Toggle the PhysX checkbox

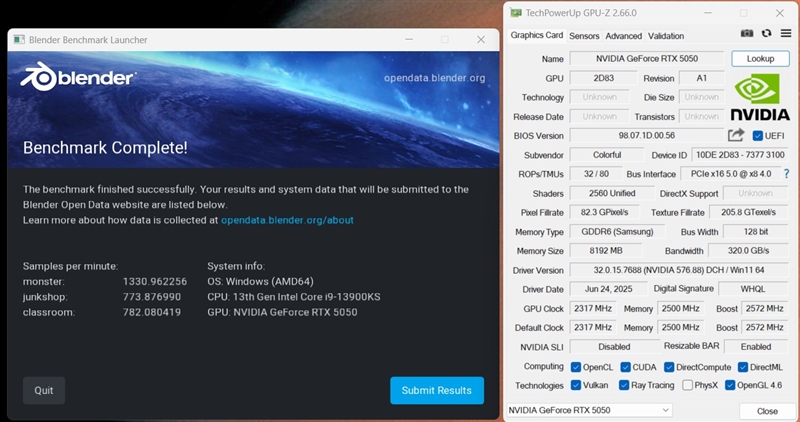point(687,385)
